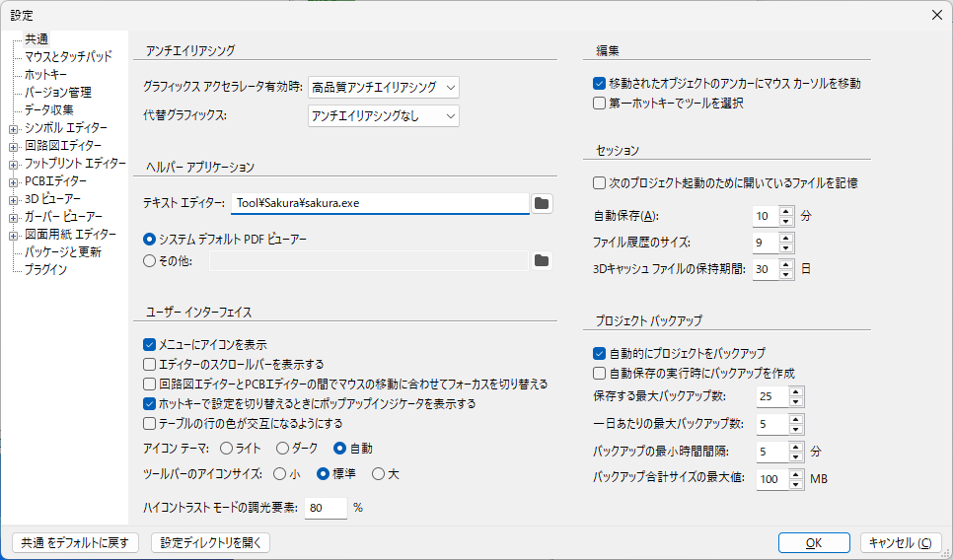Select the ダーク icon theme radio button
This screenshot has width=953, height=560.
[282, 449]
